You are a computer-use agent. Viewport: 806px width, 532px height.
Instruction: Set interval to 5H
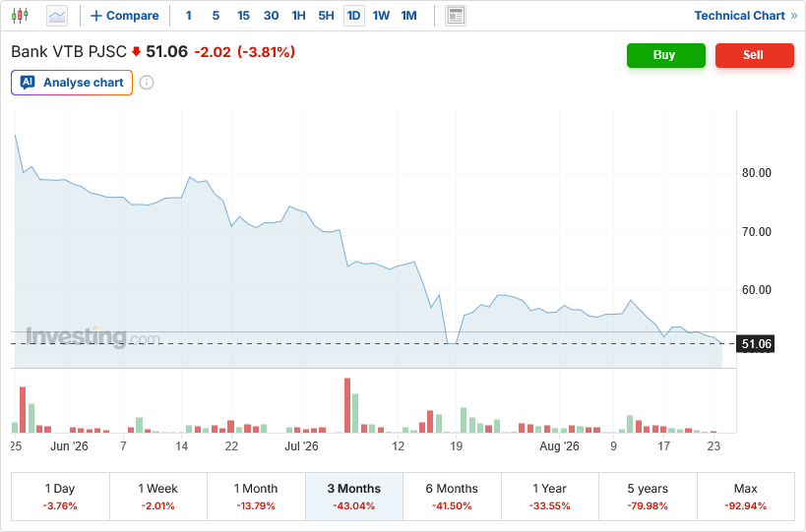pyautogui.click(x=327, y=16)
